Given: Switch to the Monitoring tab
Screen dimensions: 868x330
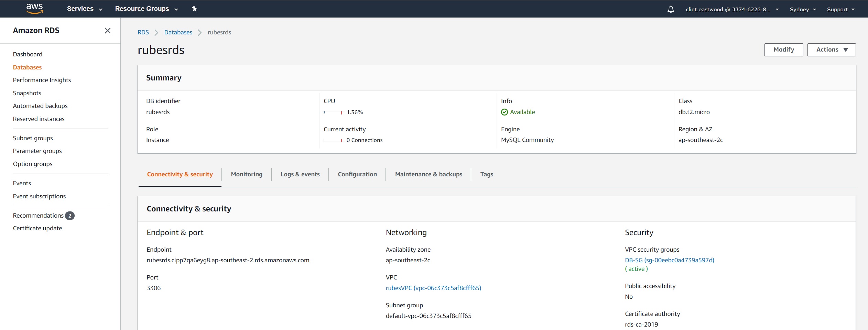Looking at the screenshot, I should [247, 174].
